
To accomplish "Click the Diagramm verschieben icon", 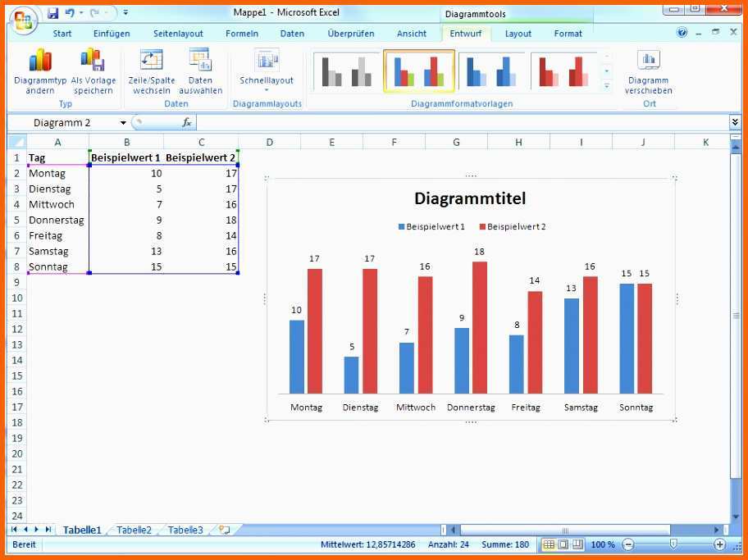I will click(x=649, y=61).
